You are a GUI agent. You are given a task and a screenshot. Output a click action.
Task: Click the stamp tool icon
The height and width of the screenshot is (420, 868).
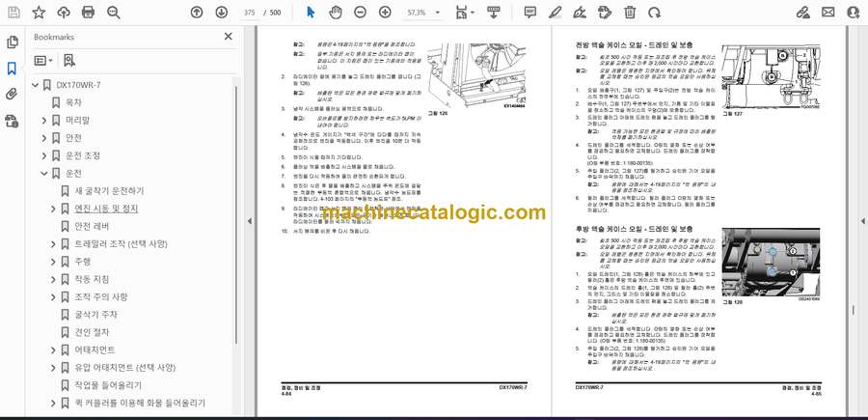pyautogui.click(x=605, y=13)
